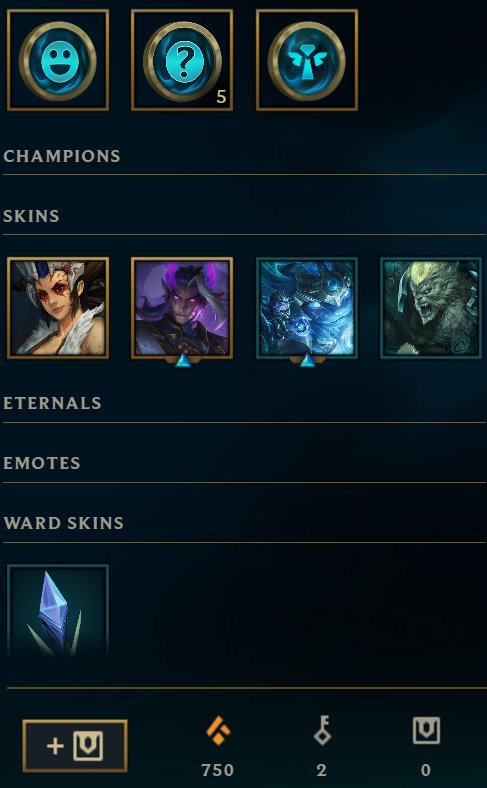This screenshot has width=487, height=788.
Task: Click the chest count icon above 0
Action: (426, 731)
